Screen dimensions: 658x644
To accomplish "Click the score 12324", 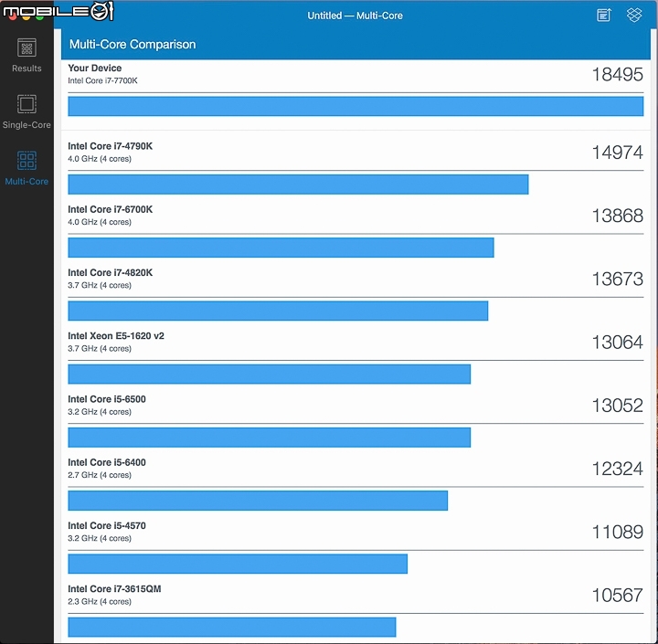I will click(617, 469).
